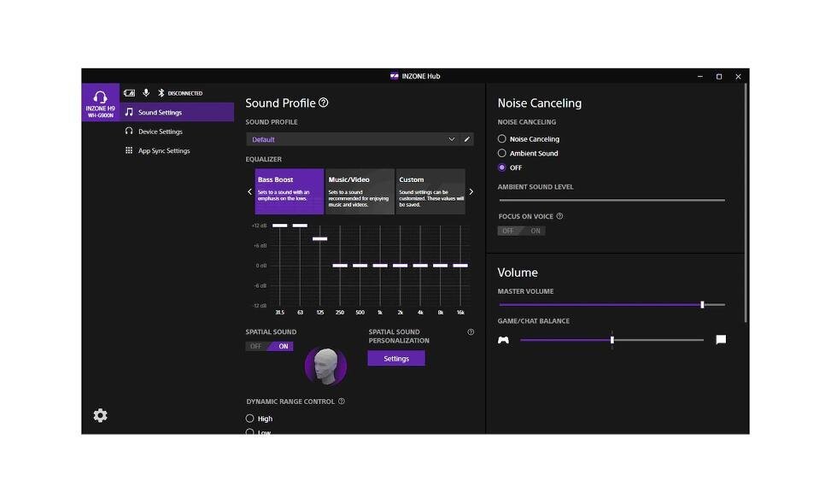831x504 pixels.
Task: Open Device Settings in the sidebar
Action: 160,132
